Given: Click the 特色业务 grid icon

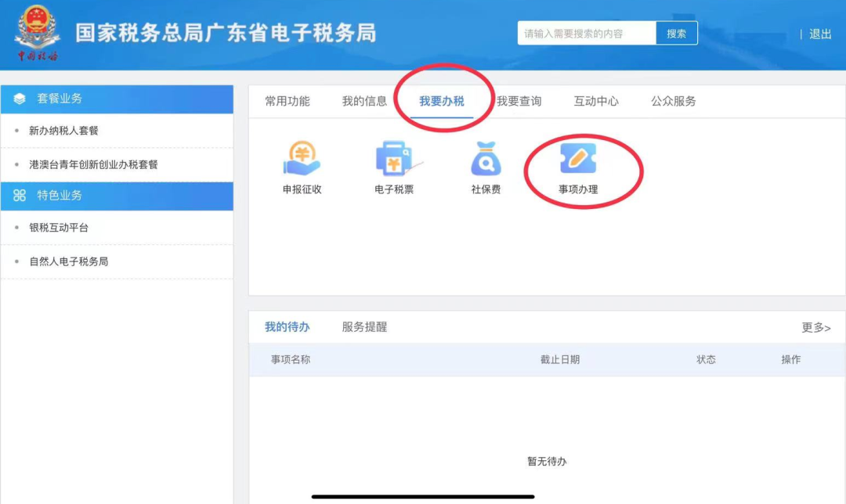Looking at the screenshot, I should click(20, 196).
